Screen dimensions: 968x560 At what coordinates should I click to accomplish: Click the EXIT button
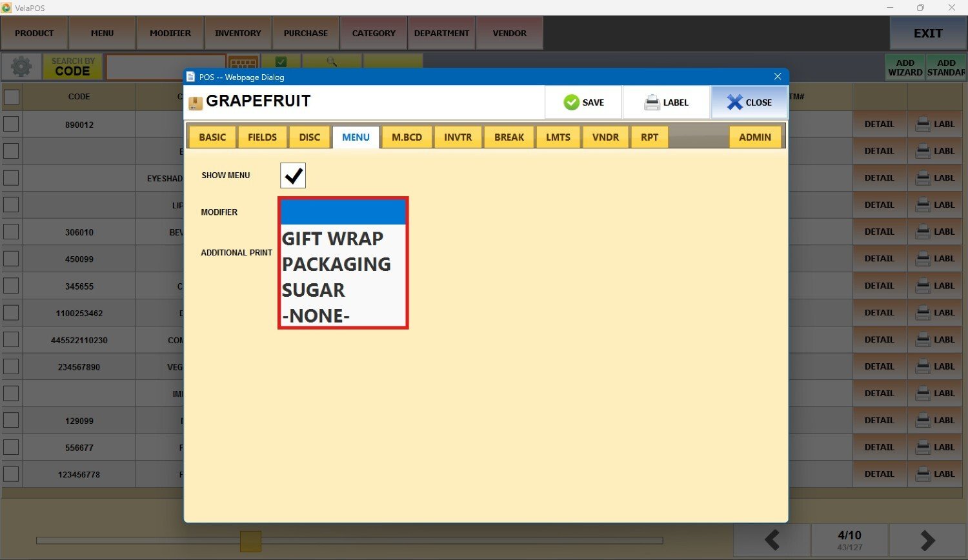pos(927,34)
